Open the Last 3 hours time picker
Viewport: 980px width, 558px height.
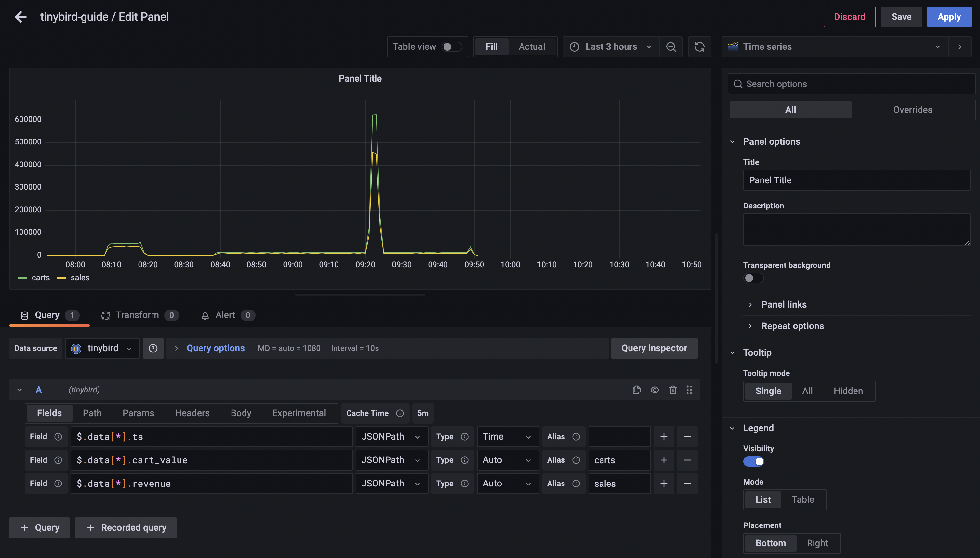click(x=612, y=47)
